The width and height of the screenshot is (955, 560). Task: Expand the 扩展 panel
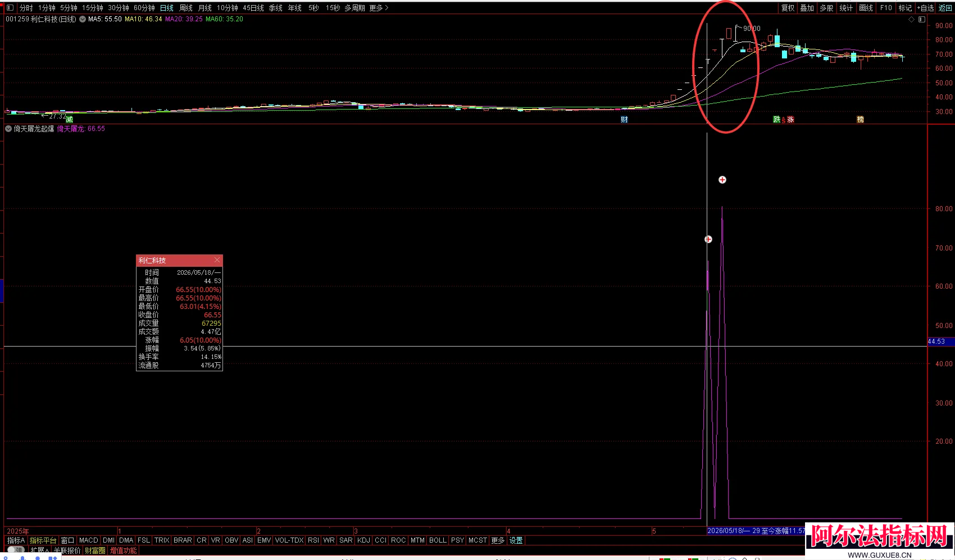[39, 550]
